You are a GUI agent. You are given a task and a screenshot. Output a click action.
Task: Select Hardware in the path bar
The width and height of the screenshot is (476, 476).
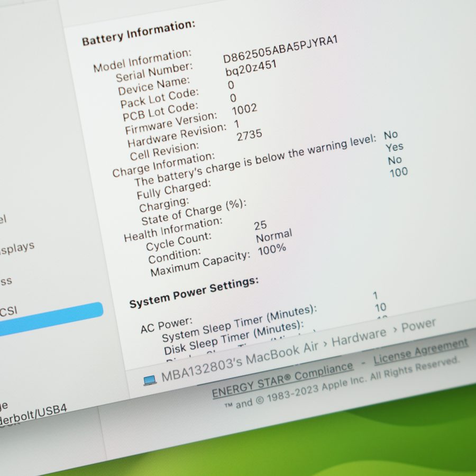[359, 337]
